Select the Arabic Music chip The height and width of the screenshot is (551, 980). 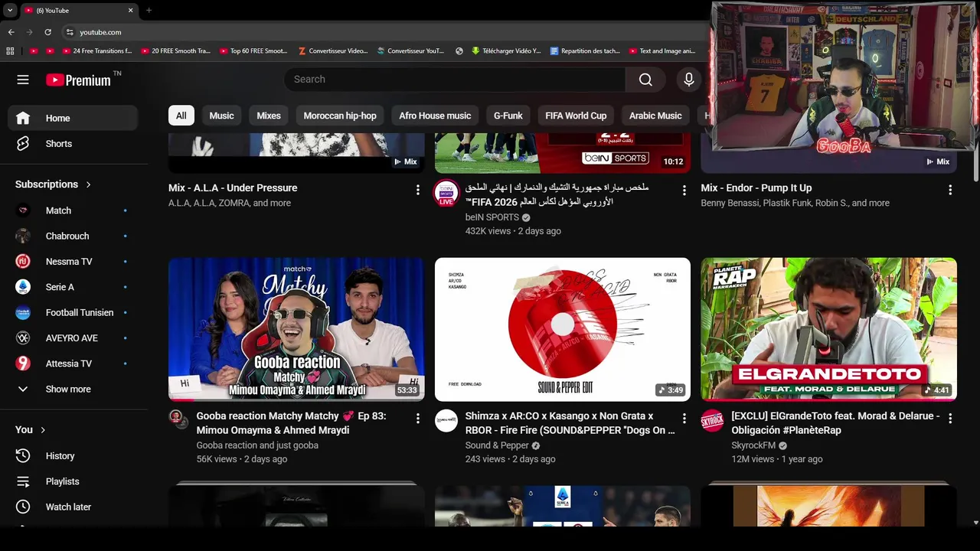pyautogui.click(x=655, y=116)
